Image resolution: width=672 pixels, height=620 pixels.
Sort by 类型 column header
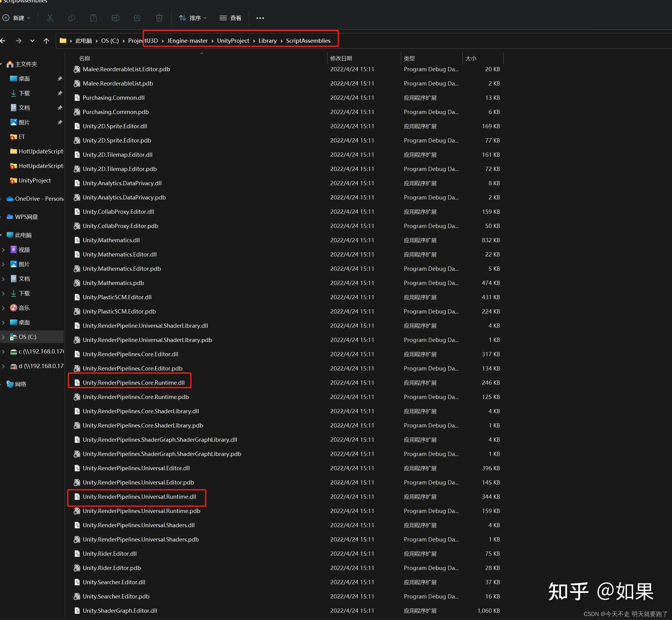pyautogui.click(x=409, y=59)
